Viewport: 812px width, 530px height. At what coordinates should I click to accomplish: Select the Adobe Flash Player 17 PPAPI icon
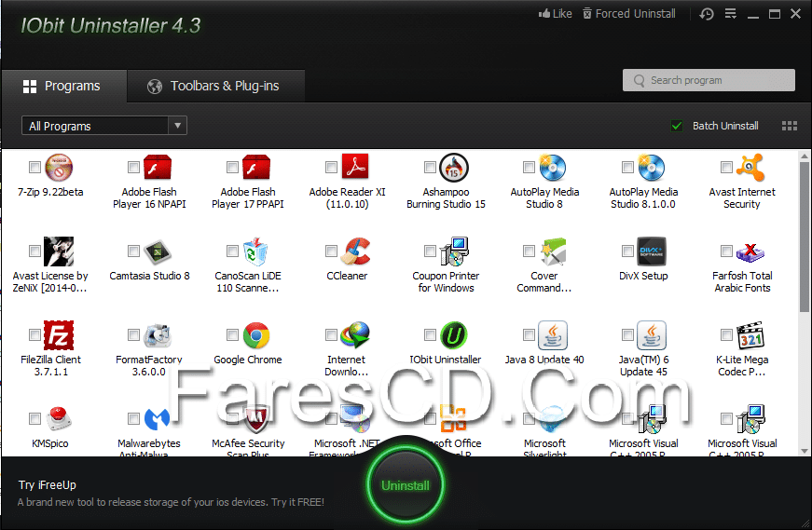(256, 168)
